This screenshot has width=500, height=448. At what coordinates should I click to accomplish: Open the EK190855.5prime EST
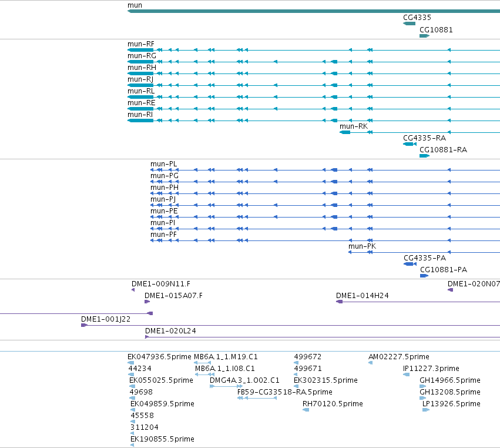pyautogui.click(x=132, y=445)
